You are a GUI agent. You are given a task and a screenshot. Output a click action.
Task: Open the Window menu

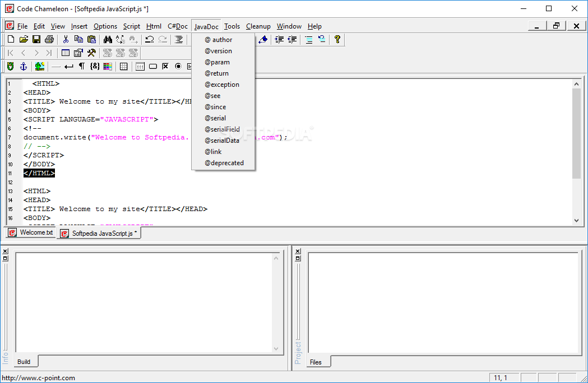(289, 26)
